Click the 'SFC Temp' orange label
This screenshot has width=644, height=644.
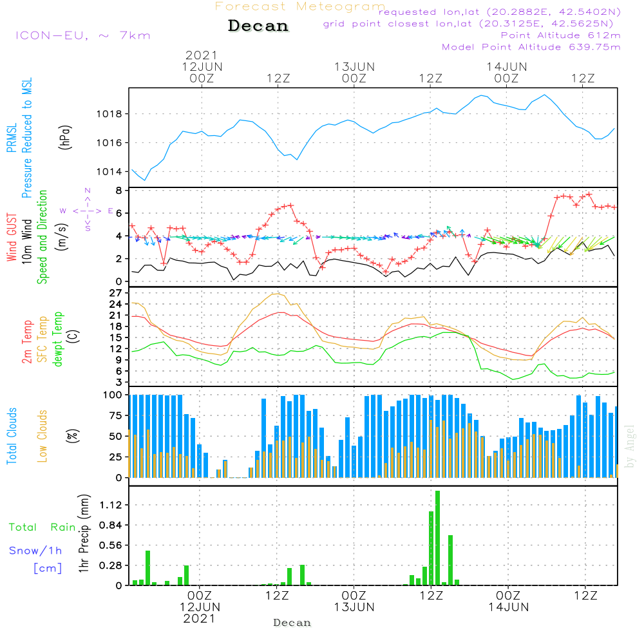click(x=42, y=339)
